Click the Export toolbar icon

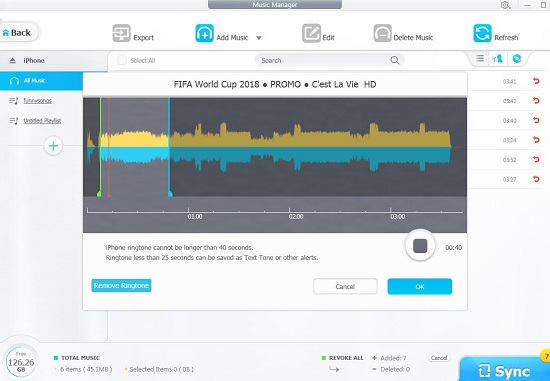coord(121,33)
